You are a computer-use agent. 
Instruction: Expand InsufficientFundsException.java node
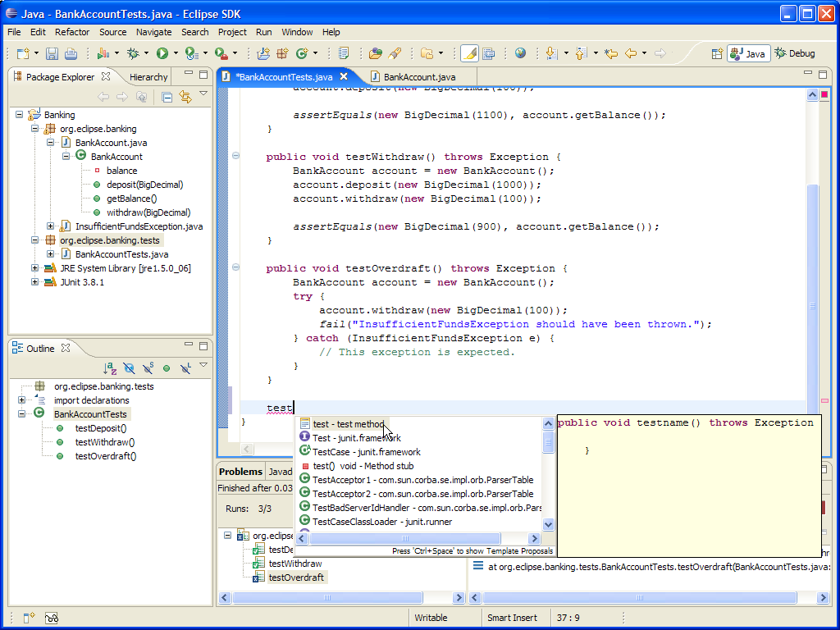pos(50,226)
